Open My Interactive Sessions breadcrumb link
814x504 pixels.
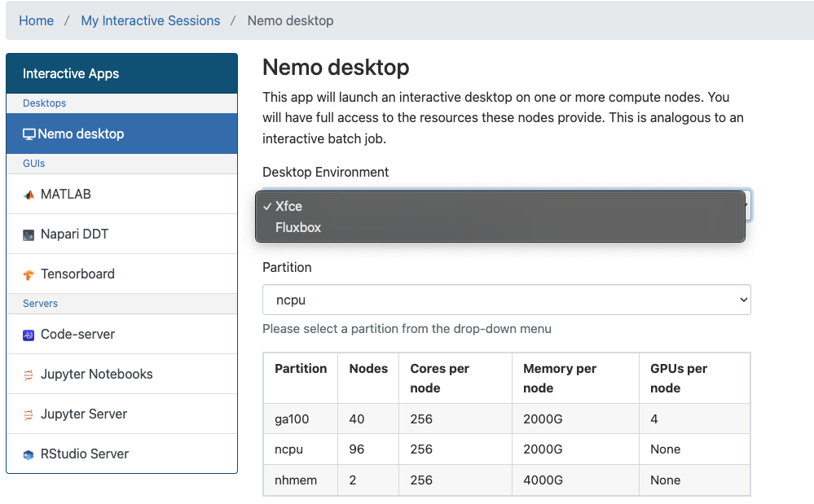[150, 20]
